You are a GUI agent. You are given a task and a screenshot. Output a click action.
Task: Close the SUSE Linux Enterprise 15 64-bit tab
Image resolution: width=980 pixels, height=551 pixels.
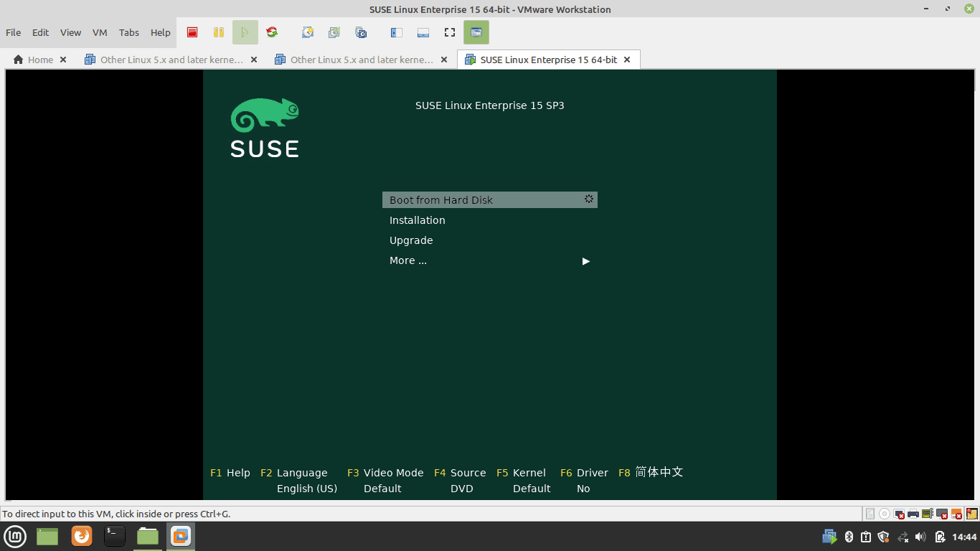(x=627, y=60)
